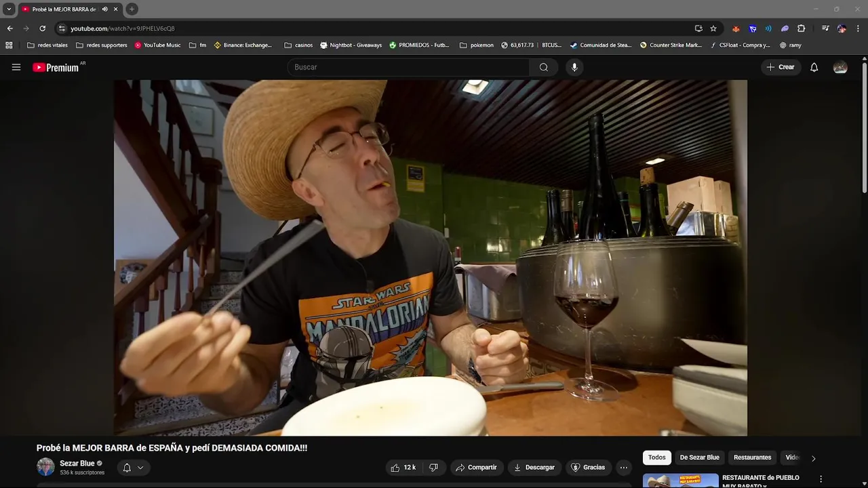Open redes vitales bookmark folder
The width and height of the screenshot is (868, 488).
tap(47, 45)
